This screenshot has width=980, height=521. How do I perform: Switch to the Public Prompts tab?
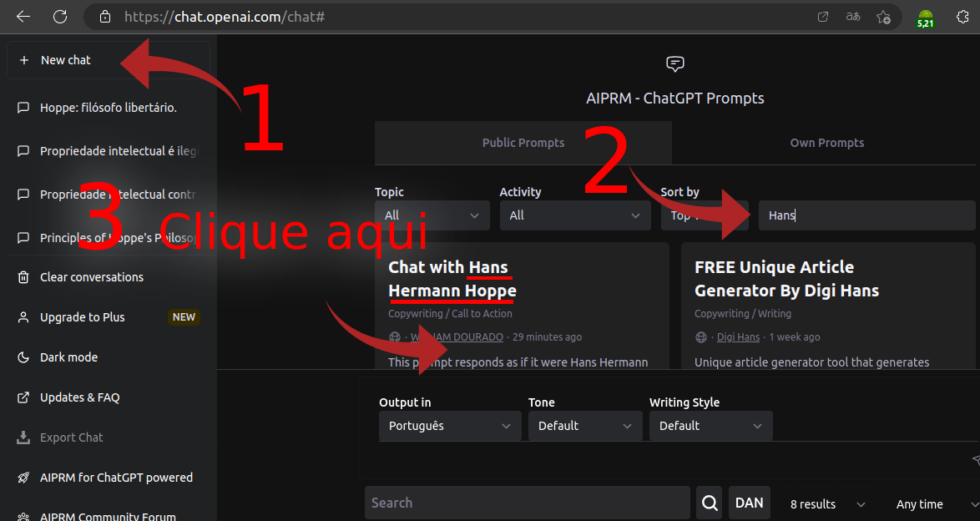(x=523, y=143)
